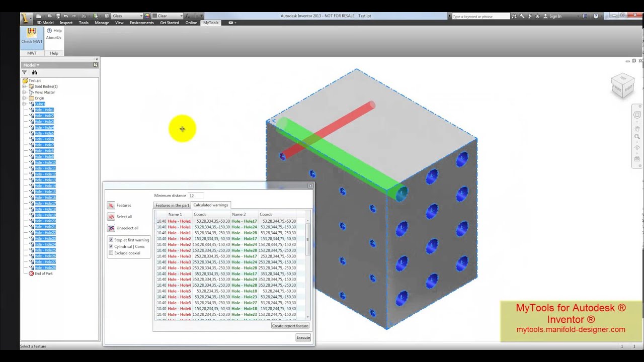644x362 pixels.
Task: Click Sign In in the title bar
Action: click(555, 16)
